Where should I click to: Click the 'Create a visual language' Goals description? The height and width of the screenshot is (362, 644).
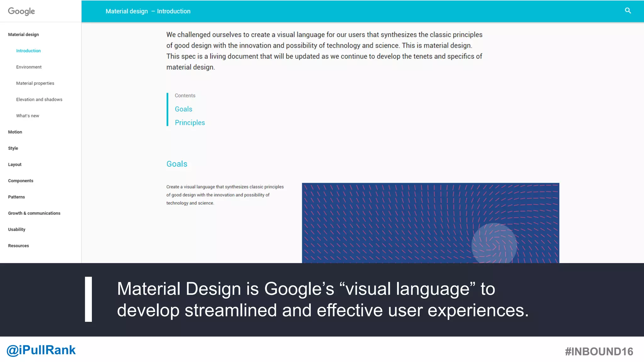[225, 195]
